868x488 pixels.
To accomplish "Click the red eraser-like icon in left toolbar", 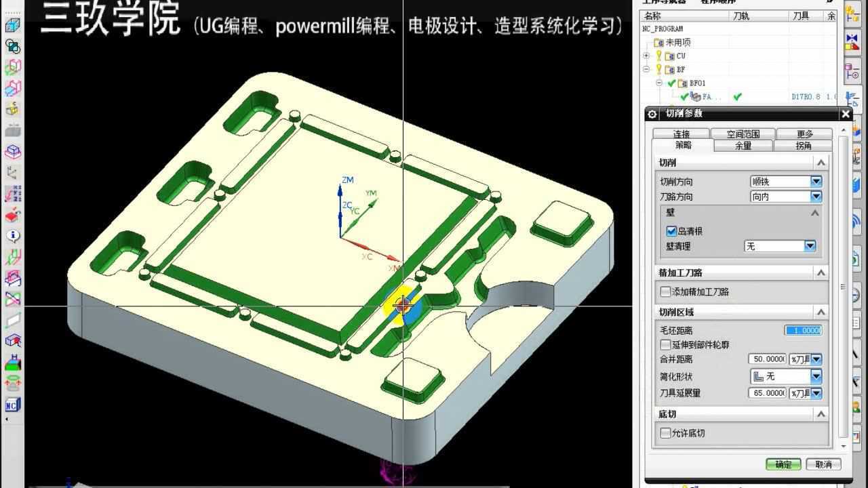I will (x=13, y=216).
